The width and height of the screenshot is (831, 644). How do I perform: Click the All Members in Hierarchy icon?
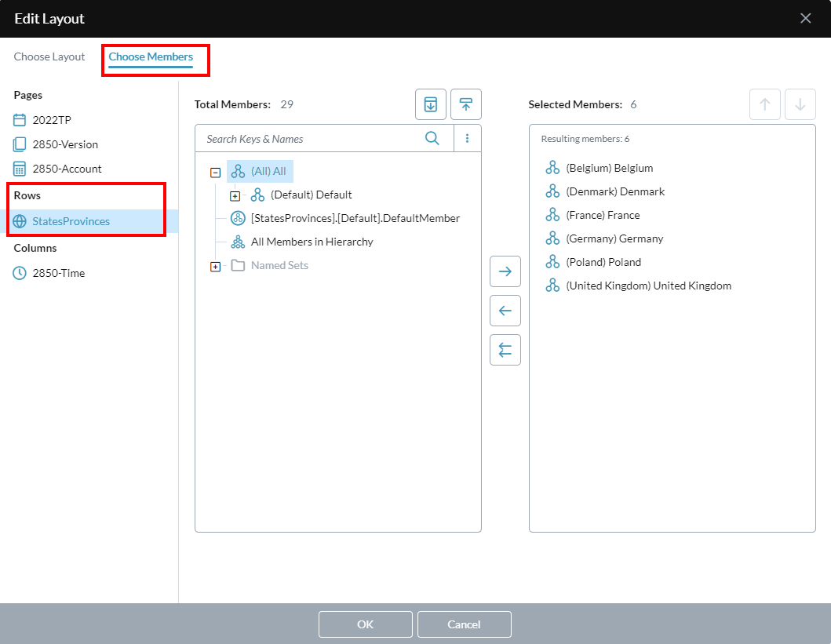pyautogui.click(x=238, y=242)
